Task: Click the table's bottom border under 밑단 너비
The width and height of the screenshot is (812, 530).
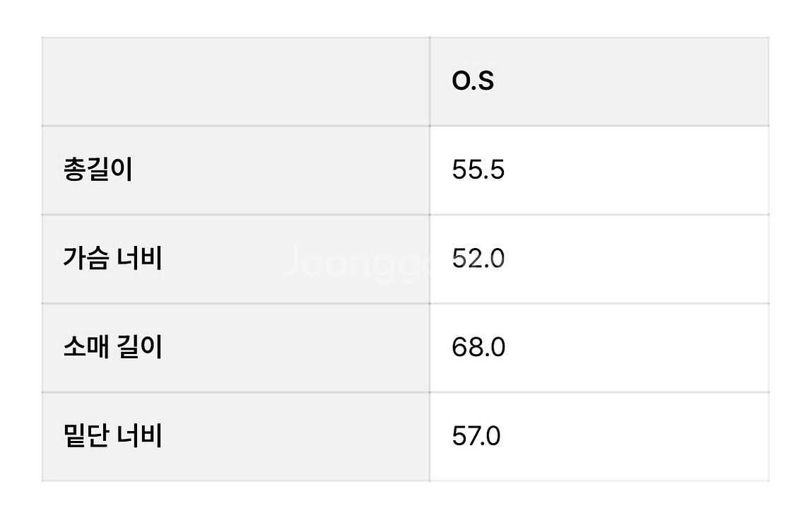Action: (x=235, y=481)
